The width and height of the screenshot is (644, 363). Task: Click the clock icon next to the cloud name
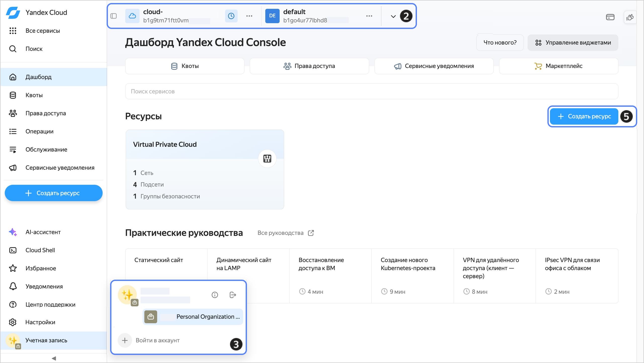(x=231, y=16)
